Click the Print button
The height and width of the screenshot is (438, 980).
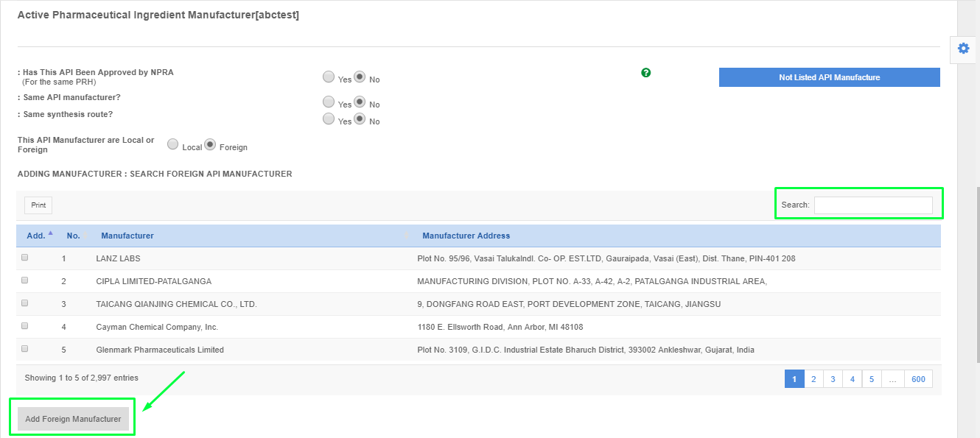38,205
